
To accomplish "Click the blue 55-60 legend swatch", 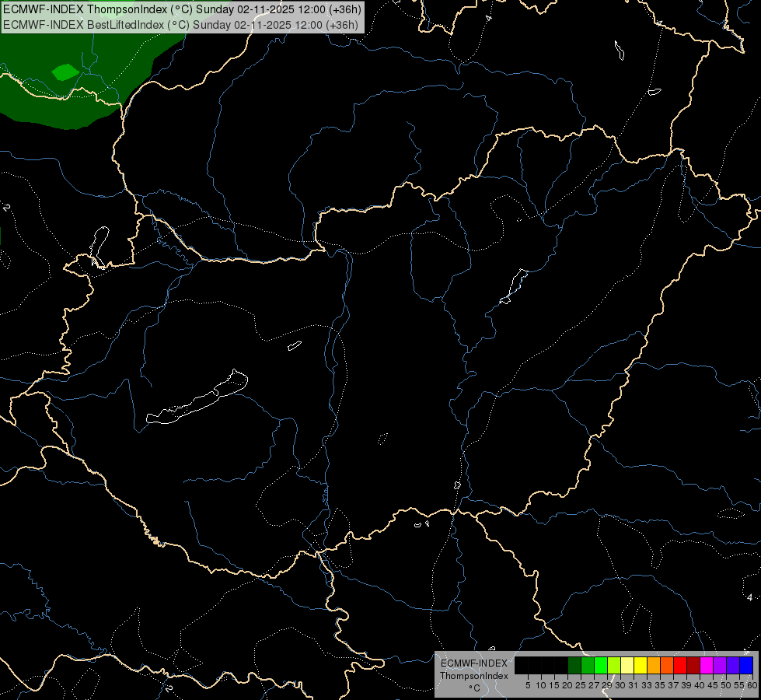I will click(x=746, y=665).
